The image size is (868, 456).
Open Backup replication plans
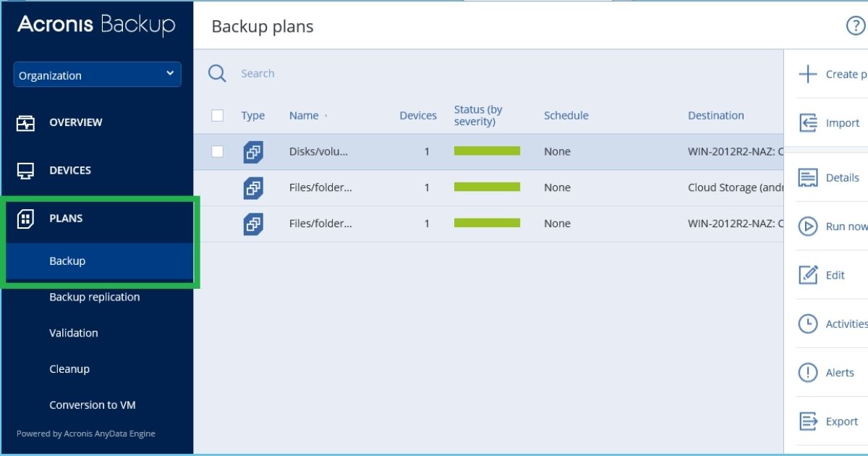click(94, 297)
